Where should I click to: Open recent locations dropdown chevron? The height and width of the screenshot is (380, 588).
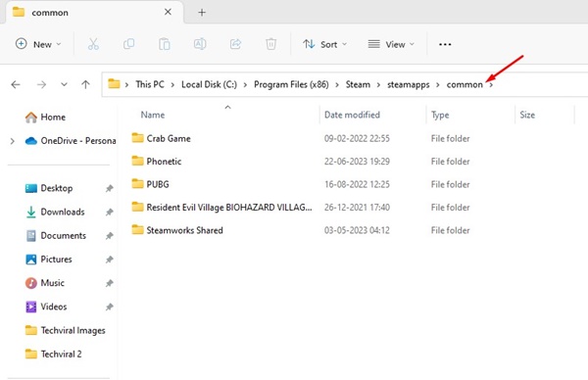click(x=64, y=84)
